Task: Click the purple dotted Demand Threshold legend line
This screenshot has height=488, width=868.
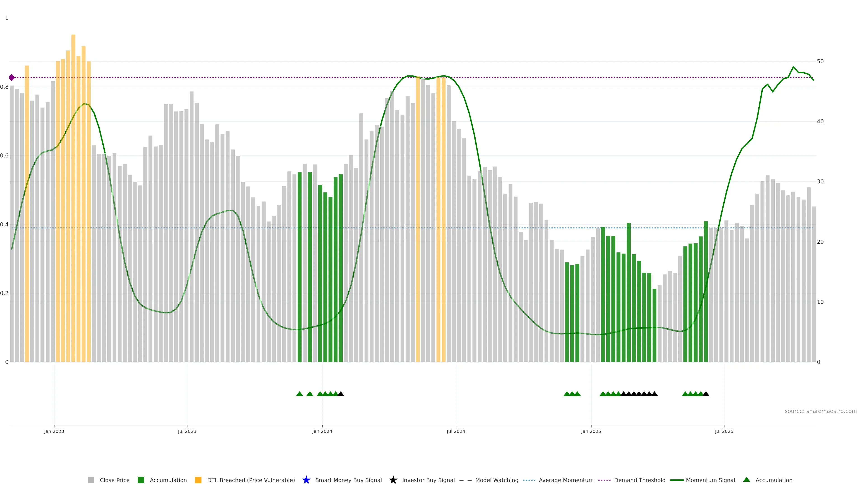Action: [604, 480]
